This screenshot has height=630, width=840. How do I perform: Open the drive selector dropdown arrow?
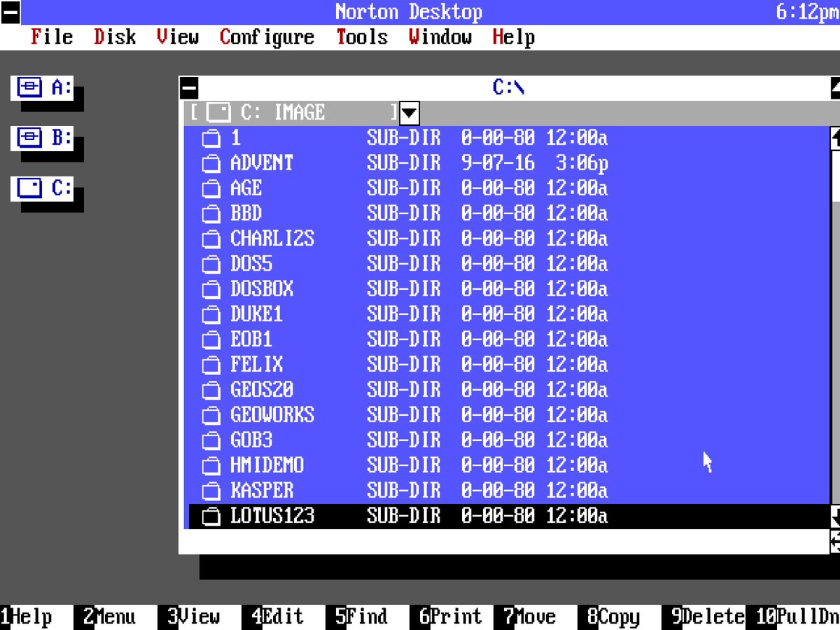pyautogui.click(x=409, y=113)
